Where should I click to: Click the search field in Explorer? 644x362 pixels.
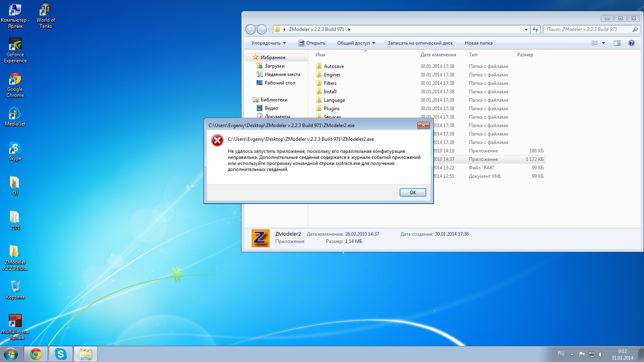[587, 29]
